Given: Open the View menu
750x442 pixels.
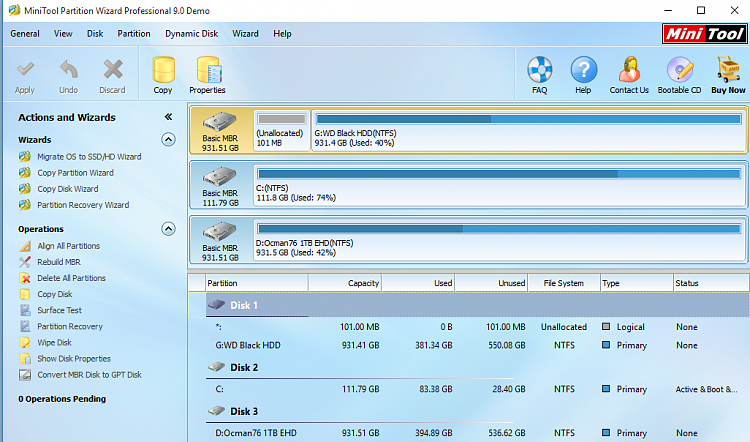Looking at the screenshot, I should click(x=63, y=33).
